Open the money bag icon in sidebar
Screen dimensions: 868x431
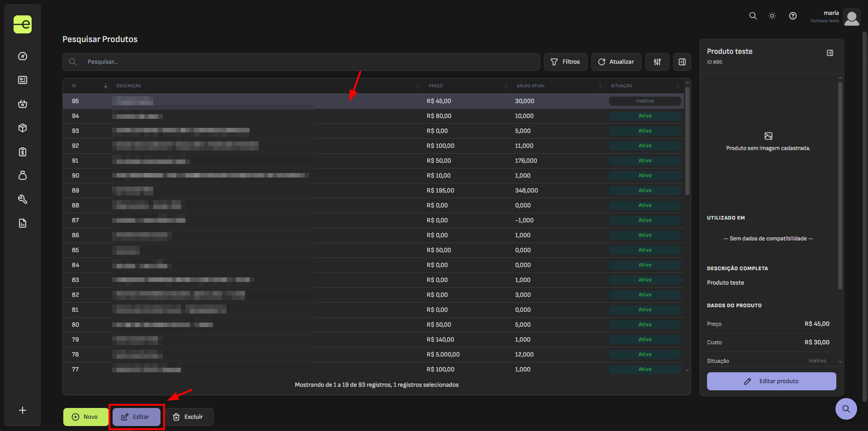click(x=23, y=175)
